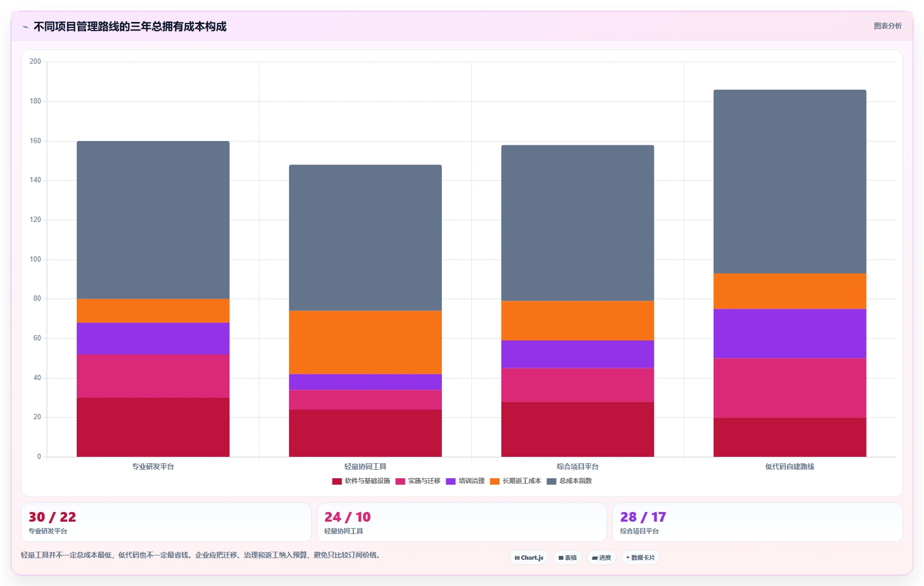Click the x-axis label 综合项目平台 under the chart
This screenshot has height=586, width=924.
(x=578, y=466)
